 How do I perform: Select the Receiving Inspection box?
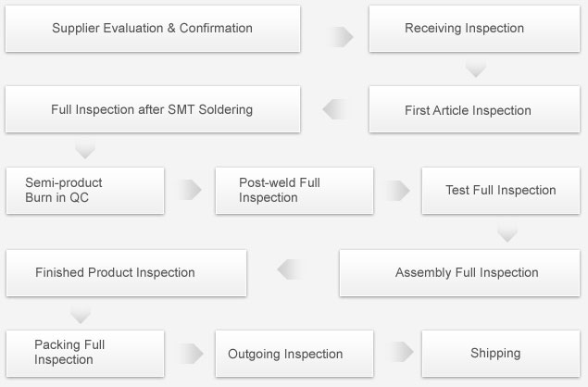tap(474, 29)
